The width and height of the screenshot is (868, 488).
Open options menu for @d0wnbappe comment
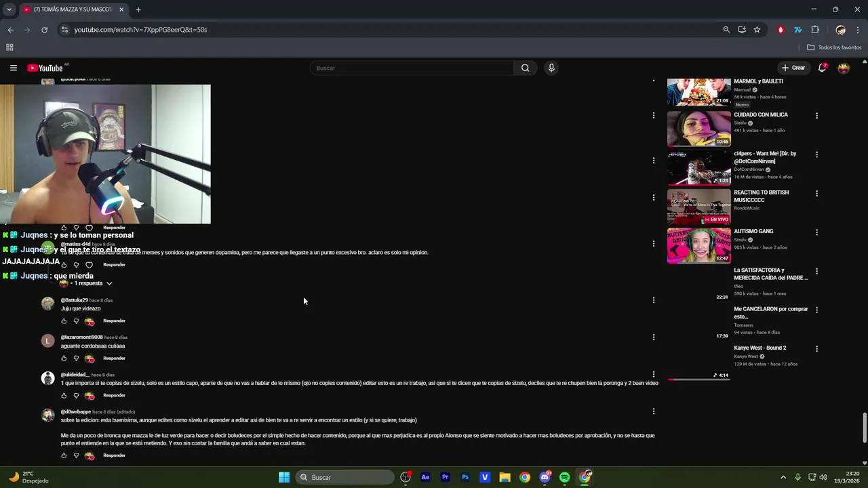pyautogui.click(x=654, y=411)
